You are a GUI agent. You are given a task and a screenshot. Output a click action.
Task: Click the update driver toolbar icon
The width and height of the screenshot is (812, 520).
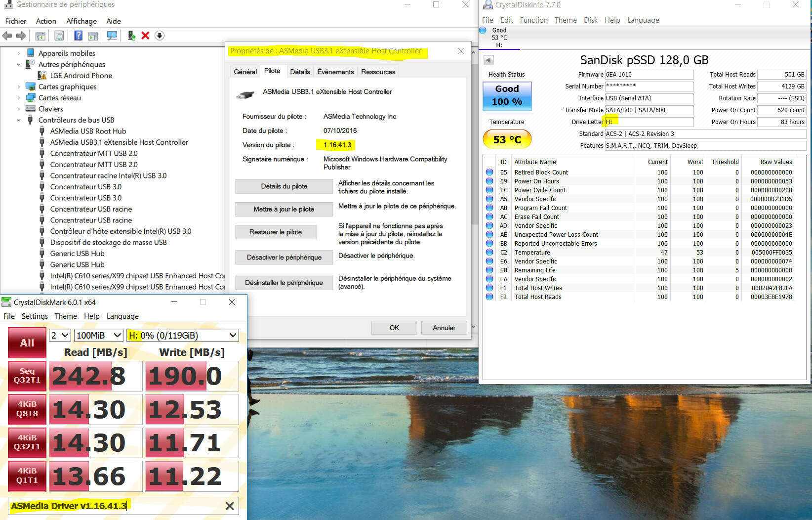(x=131, y=36)
